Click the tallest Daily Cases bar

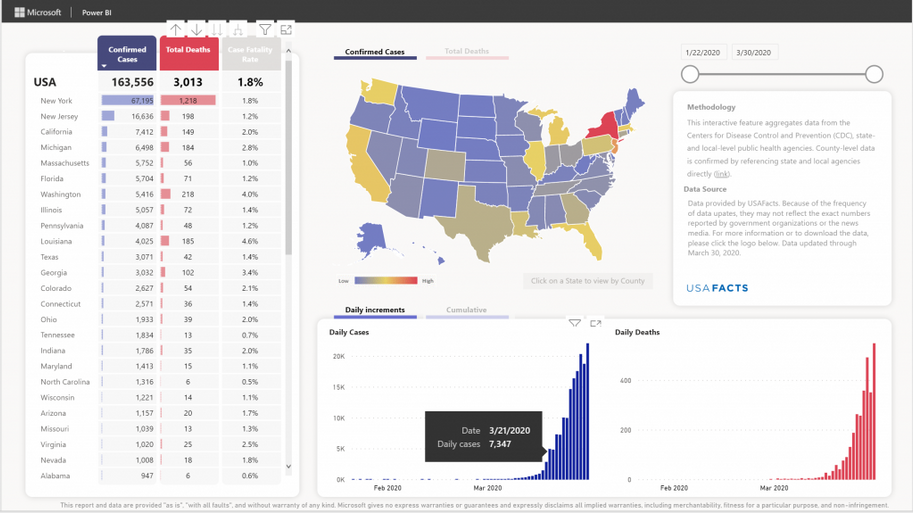(x=588, y=411)
